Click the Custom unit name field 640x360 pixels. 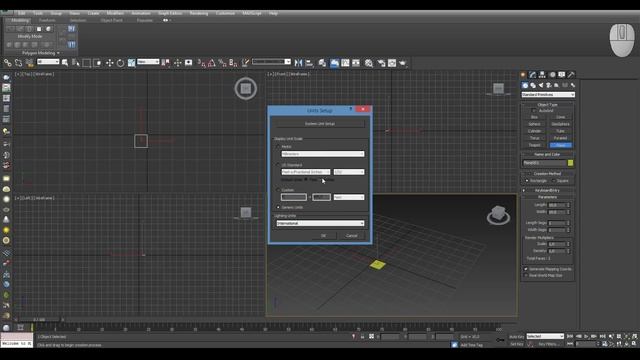click(294, 197)
